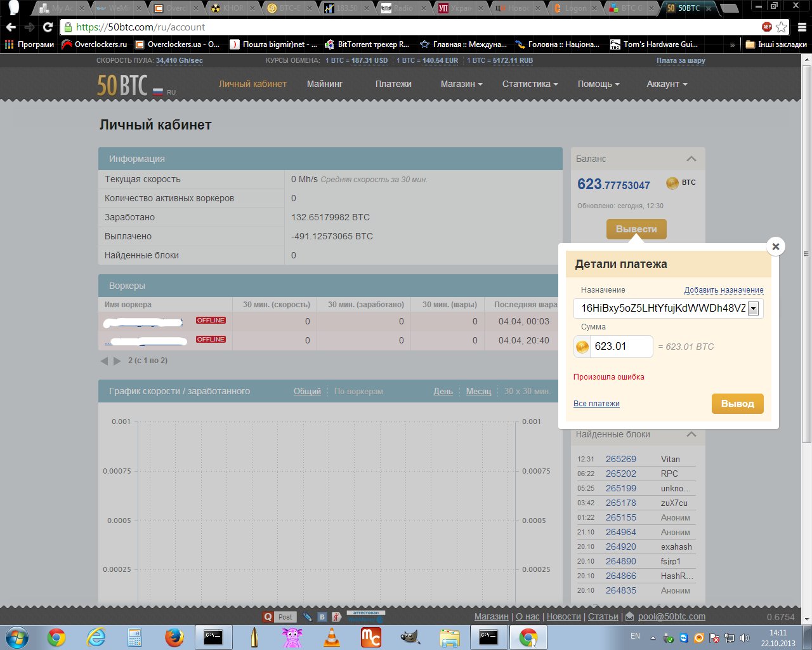Close the payment details popup
Viewport: 812px width, 650px height.
pos(775,246)
